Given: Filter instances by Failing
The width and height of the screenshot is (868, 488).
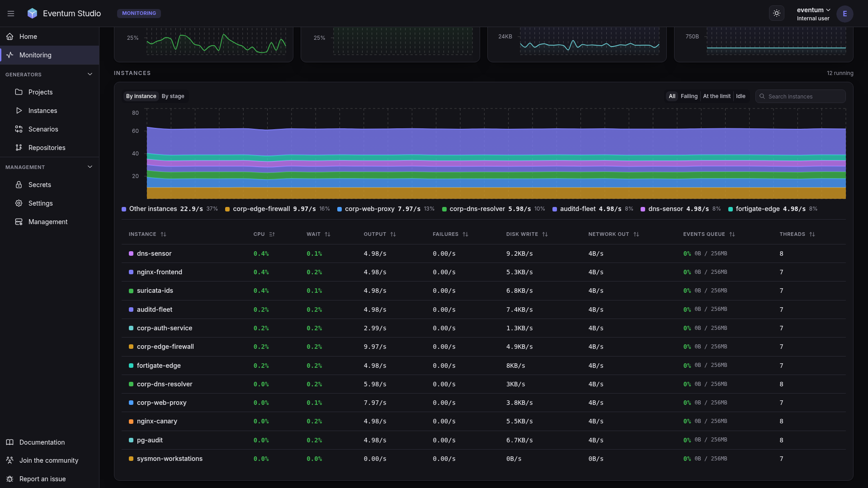Looking at the screenshot, I should coord(689,96).
